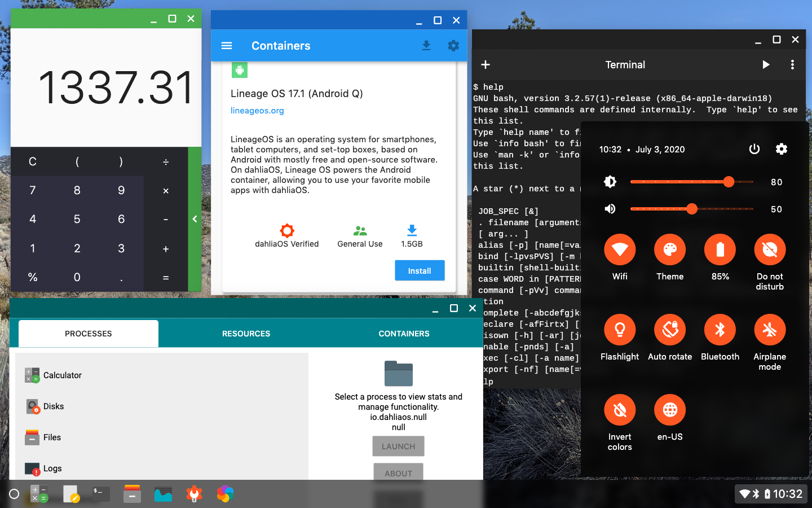Switch to the Resources tab
812x508 pixels.
coord(246,334)
